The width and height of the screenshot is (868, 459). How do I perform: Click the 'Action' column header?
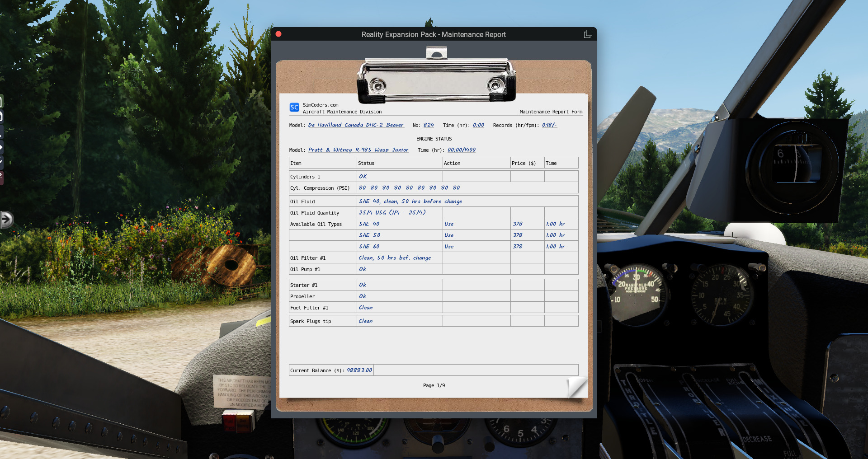[x=452, y=163]
